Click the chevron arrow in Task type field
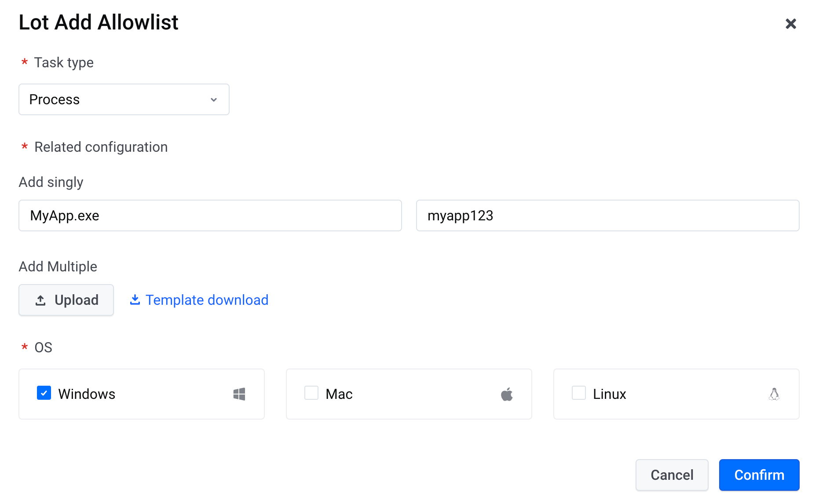Image resolution: width=819 pixels, height=504 pixels. click(214, 100)
